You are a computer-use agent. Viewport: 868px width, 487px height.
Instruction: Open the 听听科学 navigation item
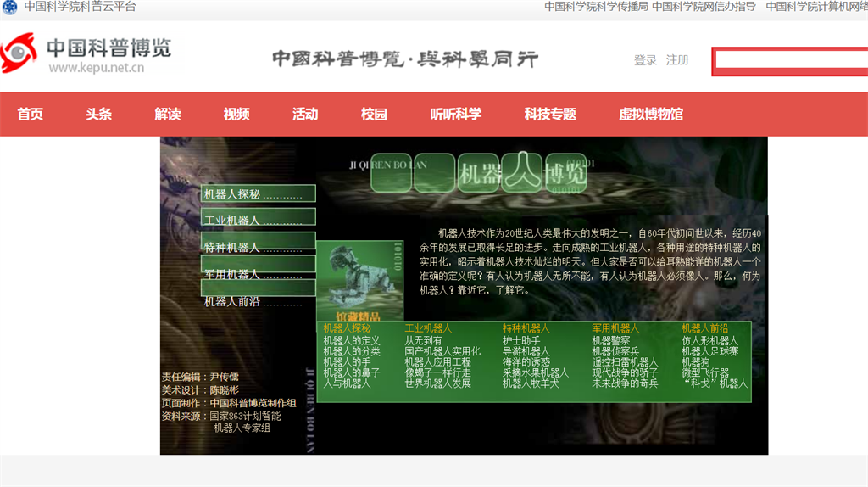(455, 115)
